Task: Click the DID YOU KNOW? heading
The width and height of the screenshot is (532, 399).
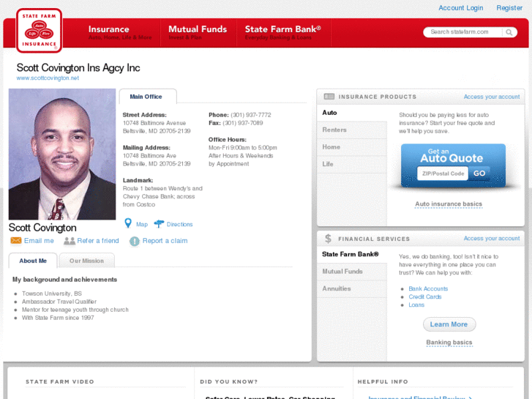Action: pos(228,381)
